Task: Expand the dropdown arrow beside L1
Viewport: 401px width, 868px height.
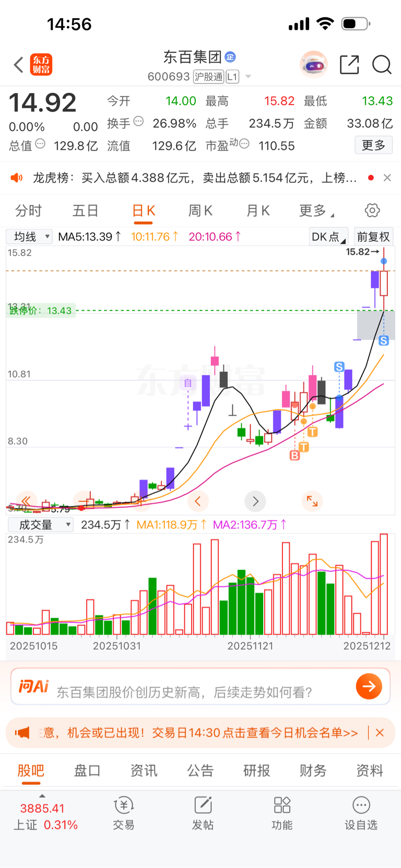Action: coord(249,77)
